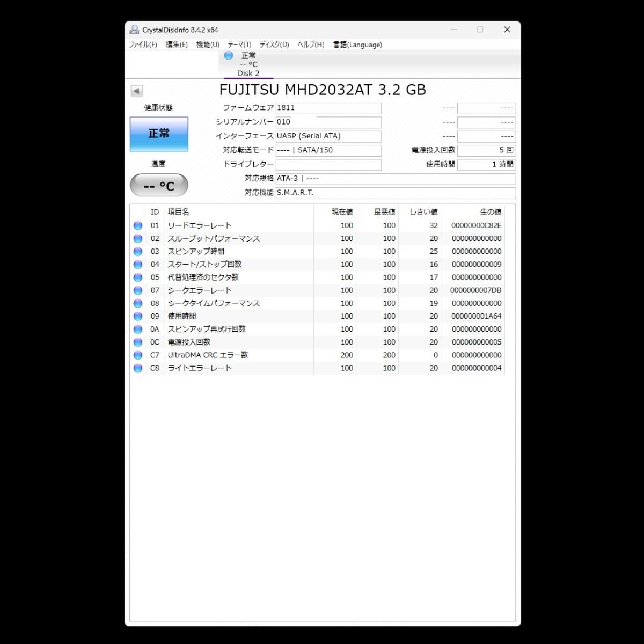This screenshot has width=644, height=644.
Task: Click the 対応転送モード field SATA/150
Action: tap(328, 150)
